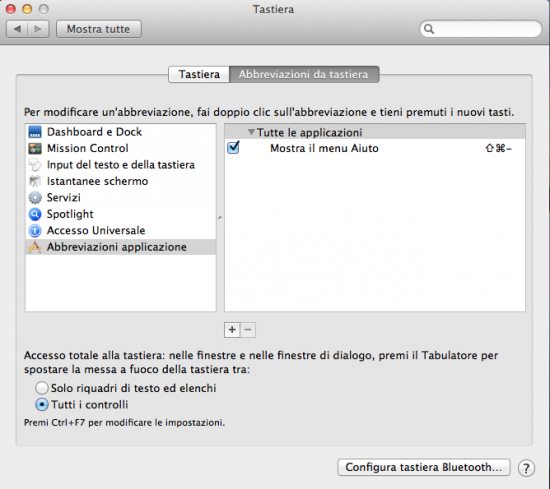The width and height of the screenshot is (550, 489).
Task: Select the Tutti i controlli radio button
Action: pyautogui.click(x=42, y=404)
